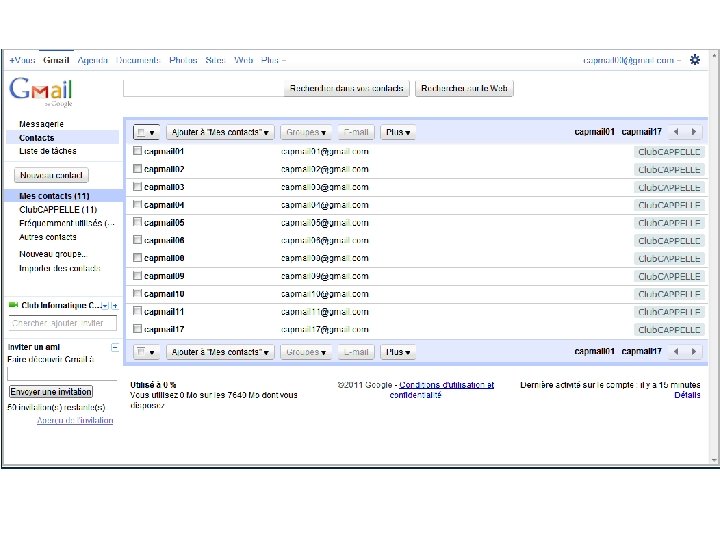Click the Détails link for account activity
Image resolution: width=720 pixels, height=540 pixels.
(x=687, y=395)
